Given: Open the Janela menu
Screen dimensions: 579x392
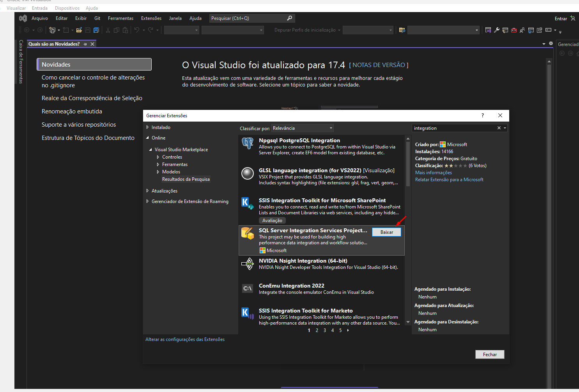Looking at the screenshot, I should tap(175, 18).
